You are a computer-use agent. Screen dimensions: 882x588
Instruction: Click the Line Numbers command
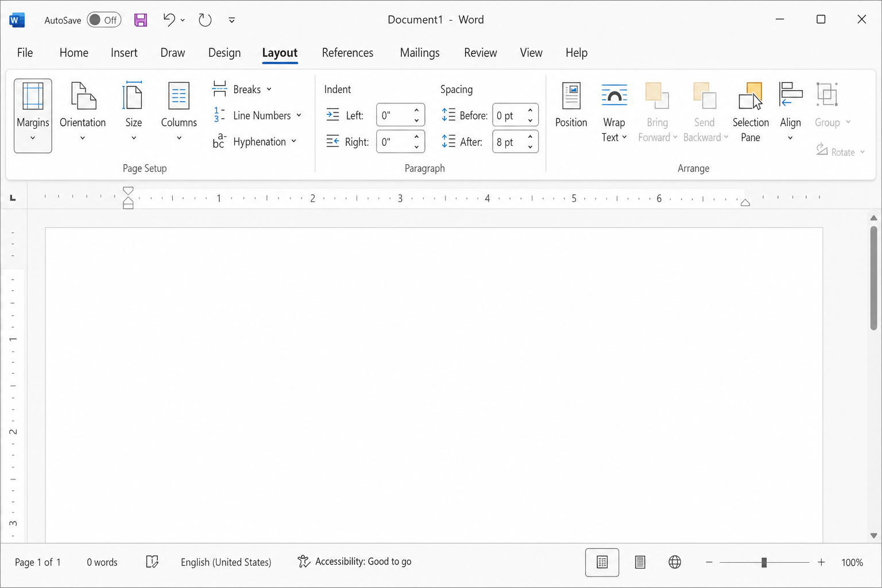click(x=257, y=115)
